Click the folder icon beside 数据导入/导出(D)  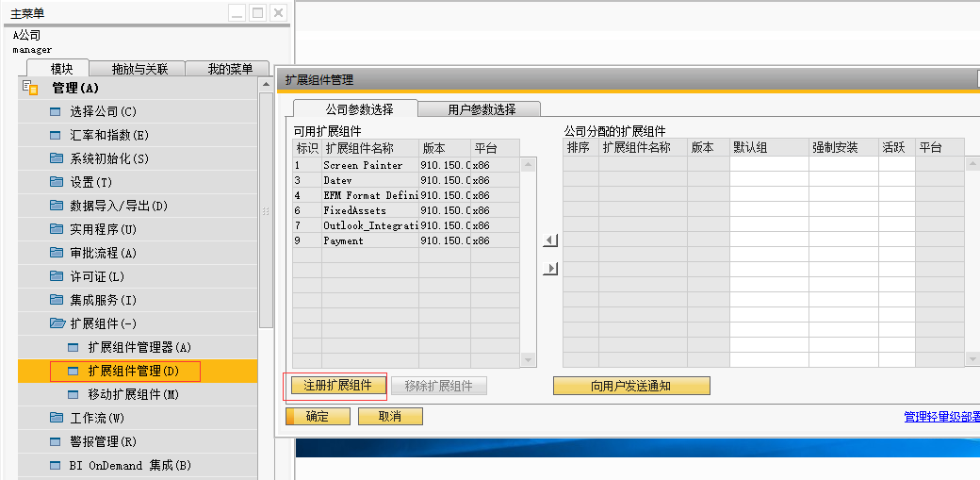pyautogui.click(x=57, y=206)
